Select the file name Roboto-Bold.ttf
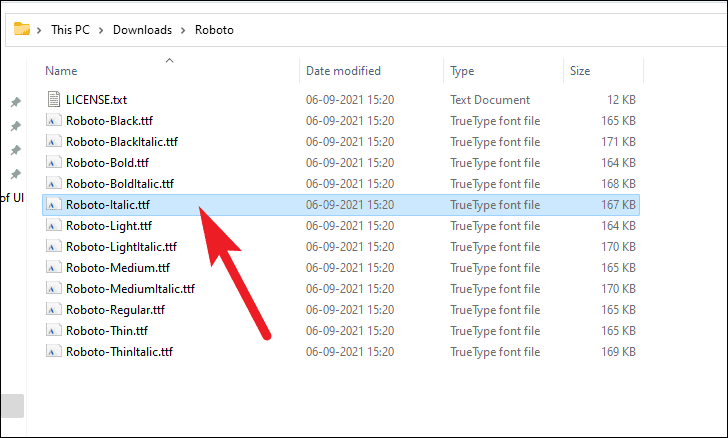This screenshot has height=438, width=728. (x=107, y=163)
